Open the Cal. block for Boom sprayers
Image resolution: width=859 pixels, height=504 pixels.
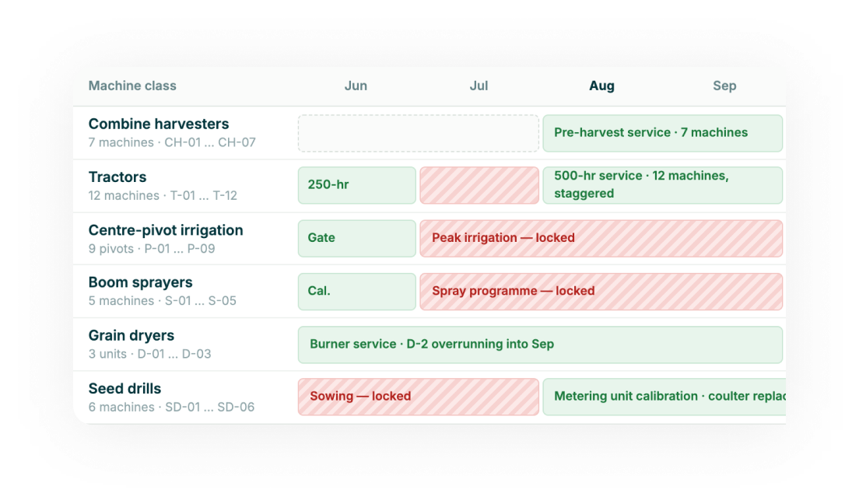pos(356,292)
